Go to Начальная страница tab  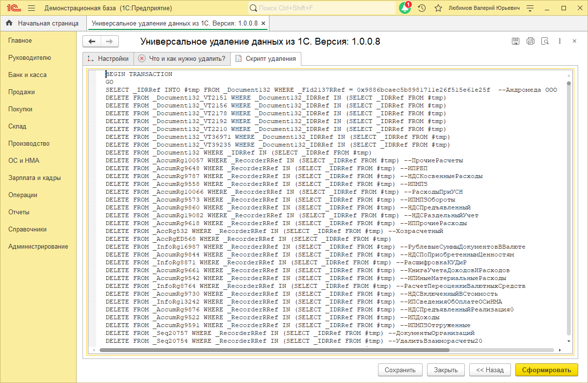tap(43, 23)
